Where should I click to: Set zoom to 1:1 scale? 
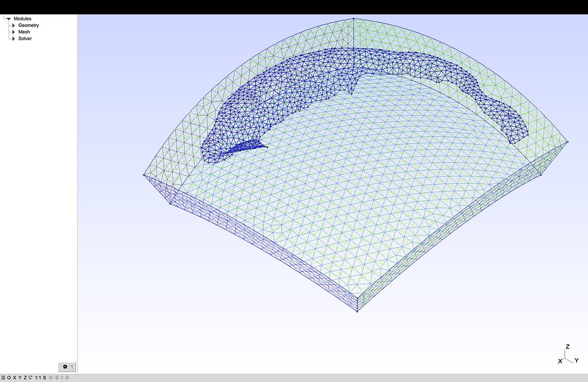coord(38,378)
